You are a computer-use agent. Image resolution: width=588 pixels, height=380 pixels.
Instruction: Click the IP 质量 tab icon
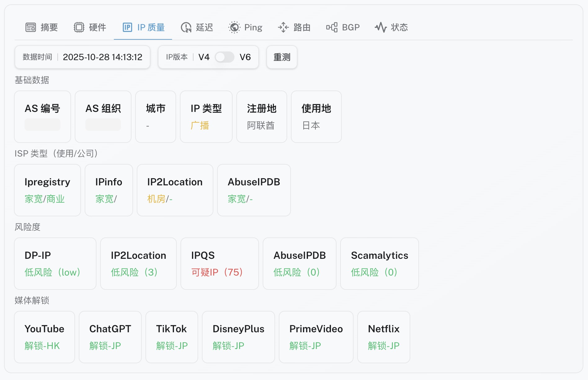[x=127, y=27]
